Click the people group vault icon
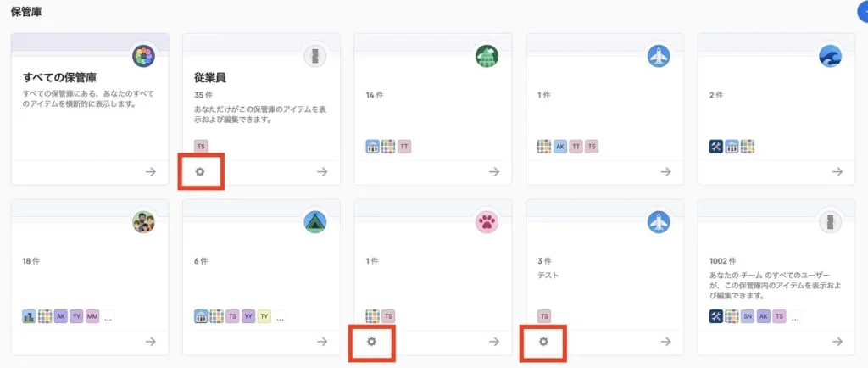The image size is (868, 368). 143,222
